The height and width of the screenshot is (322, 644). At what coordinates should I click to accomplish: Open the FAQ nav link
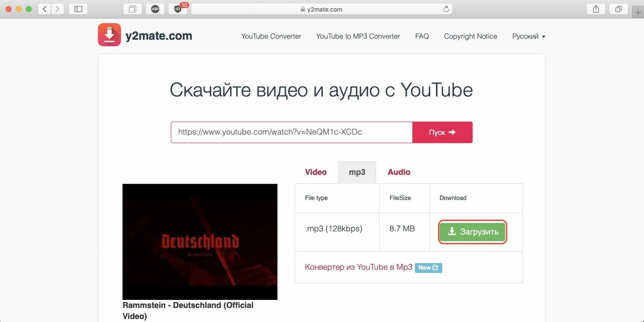[422, 36]
